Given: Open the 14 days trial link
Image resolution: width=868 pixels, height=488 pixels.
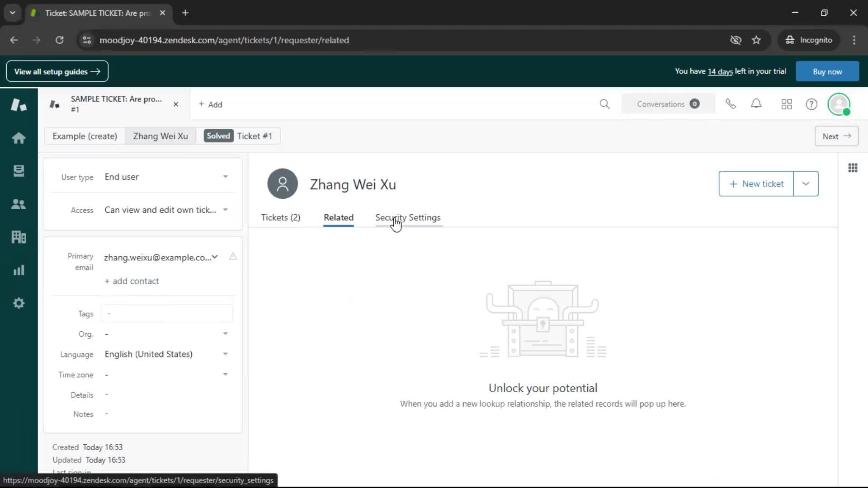Looking at the screenshot, I should point(720,71).
